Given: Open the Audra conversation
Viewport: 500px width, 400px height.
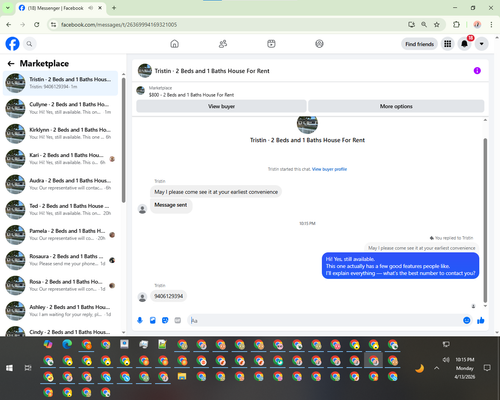Looking at the screenshot, I should tap(60, 184).
